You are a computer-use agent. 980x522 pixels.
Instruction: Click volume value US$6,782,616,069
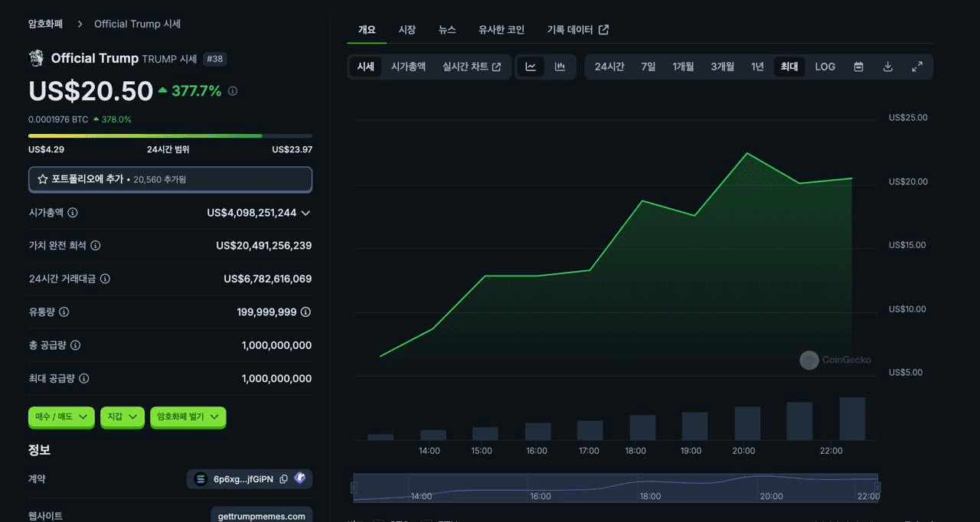pyautogui.click(x=268, y=279)
